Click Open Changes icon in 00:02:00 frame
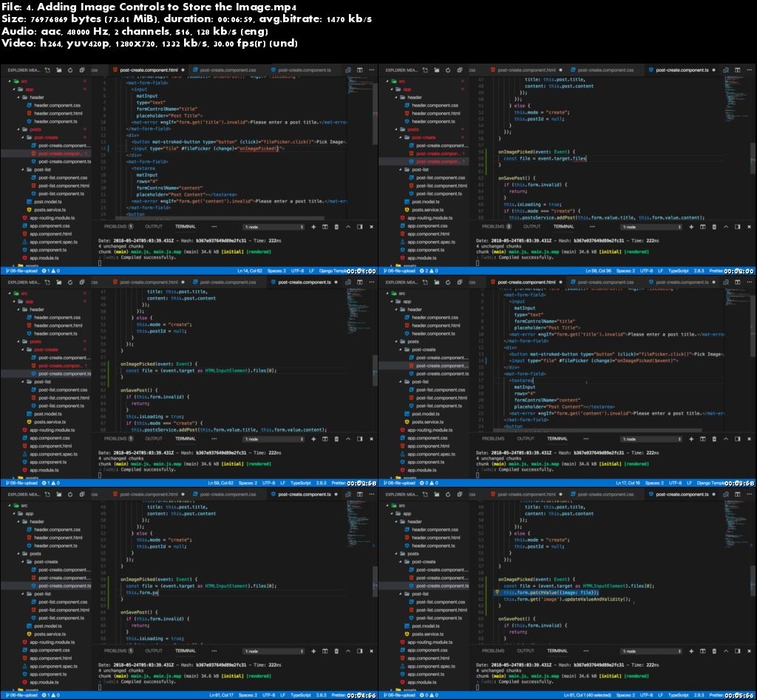Viewport: 757px width, 700px height. (726, 70)
